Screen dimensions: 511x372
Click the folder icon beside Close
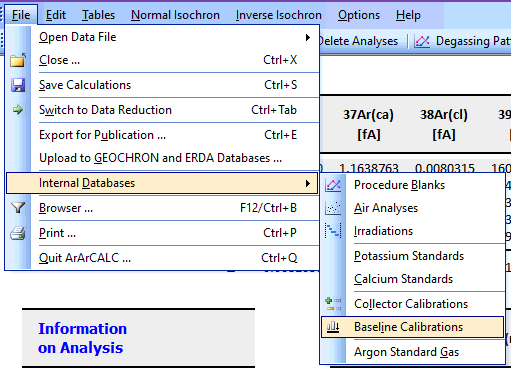(18, 61)
